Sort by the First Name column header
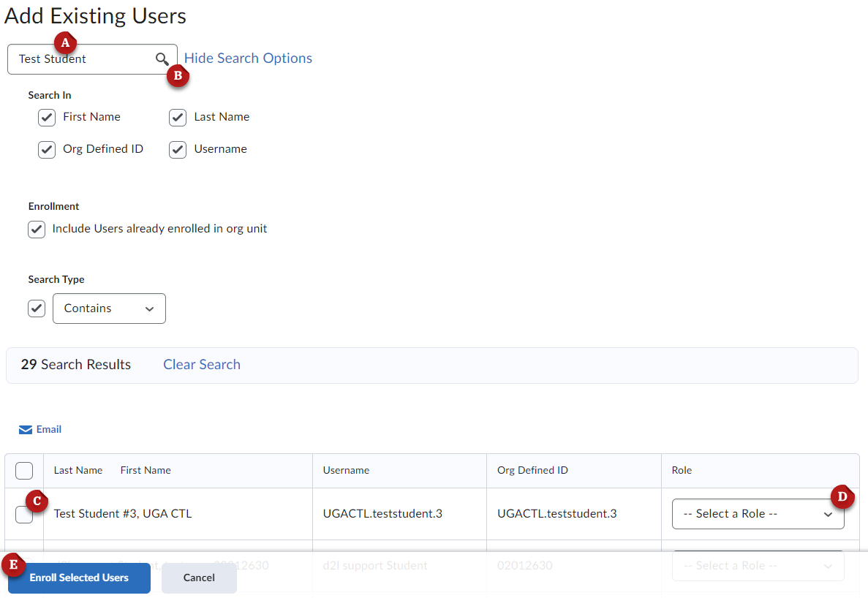 146,471
